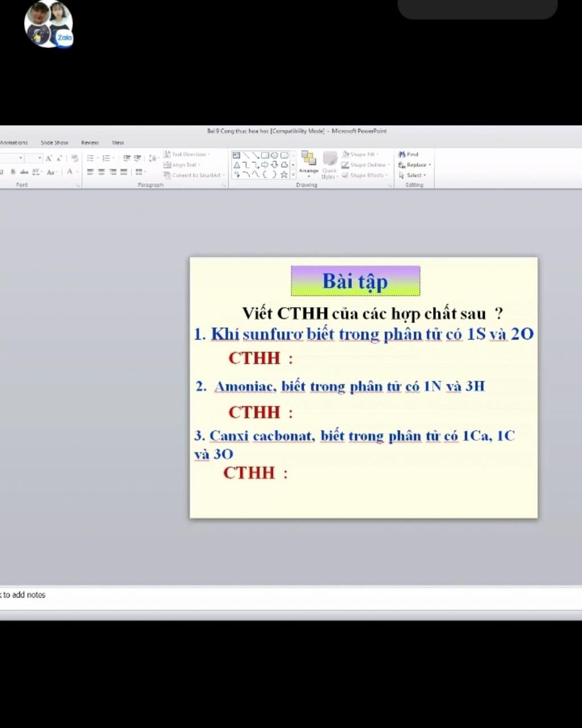
Task: Select the Elbow Connector shape
Action: [246, 165]
